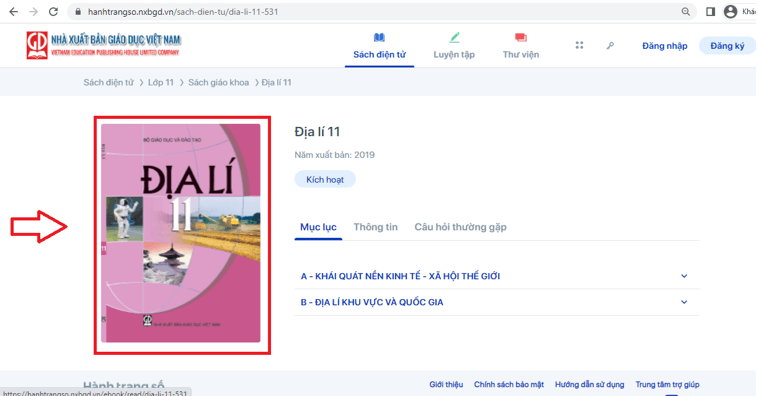Open Hướng dẫn sử dụng footer link

[589, 384]
